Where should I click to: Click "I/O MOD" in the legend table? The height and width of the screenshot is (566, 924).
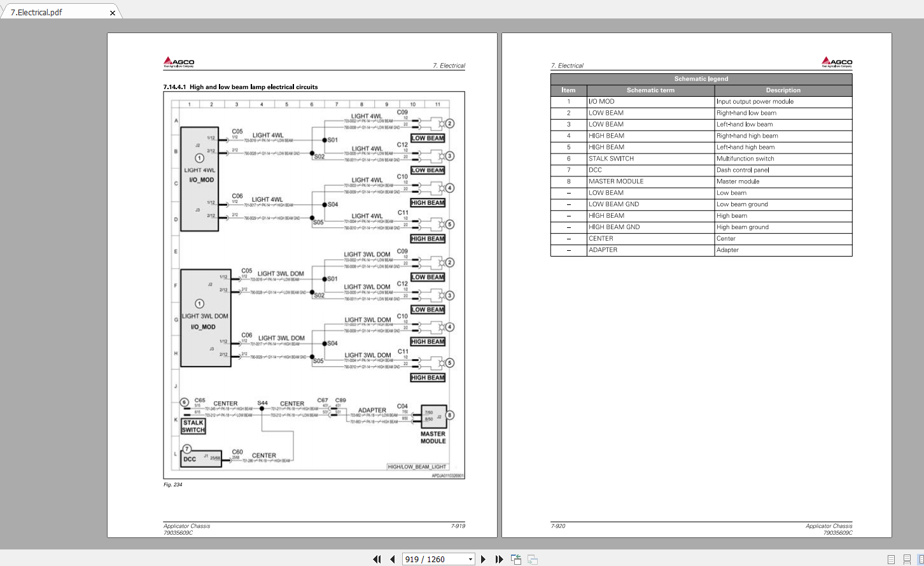coord(602,101)
